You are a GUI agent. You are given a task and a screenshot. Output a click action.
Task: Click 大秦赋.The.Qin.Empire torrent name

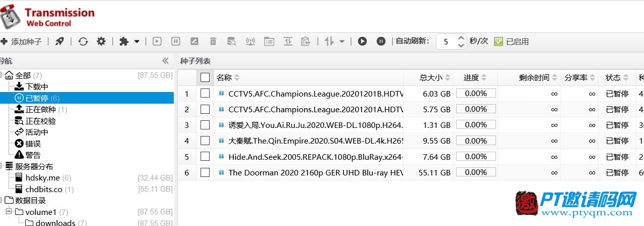click(x=316, y=141)
